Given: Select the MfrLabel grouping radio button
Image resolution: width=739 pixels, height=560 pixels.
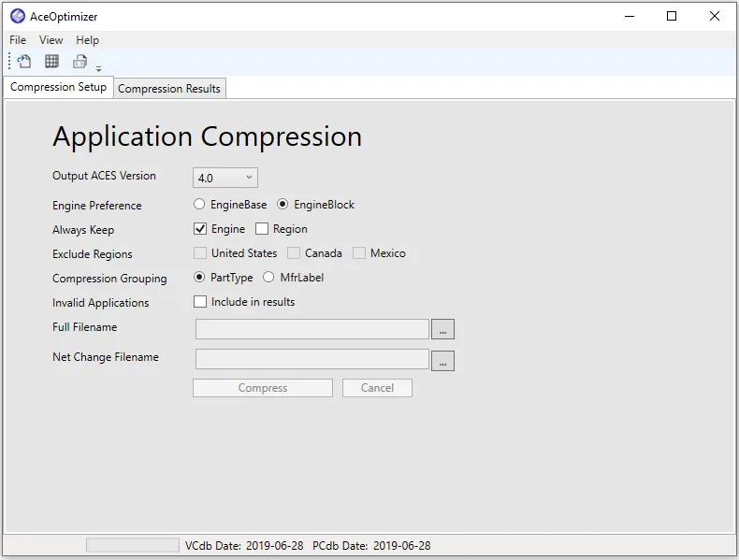Looking at the screenshot, I should (268, 277).
